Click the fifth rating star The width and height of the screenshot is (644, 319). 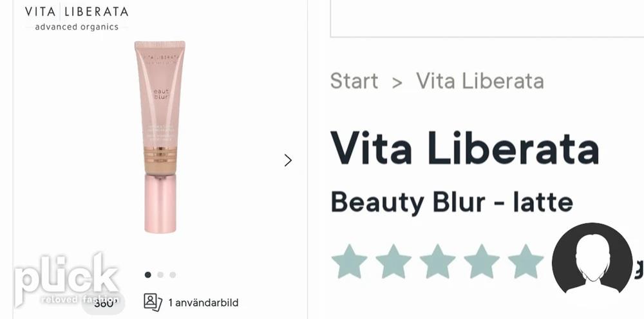click(526, 262)
